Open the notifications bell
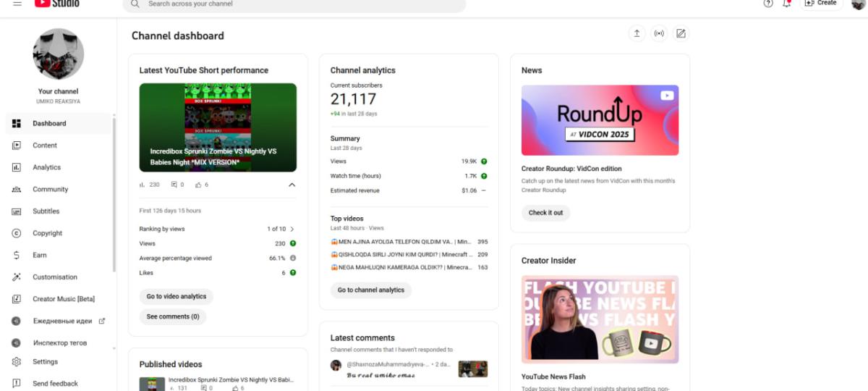 tap(787, 4)
